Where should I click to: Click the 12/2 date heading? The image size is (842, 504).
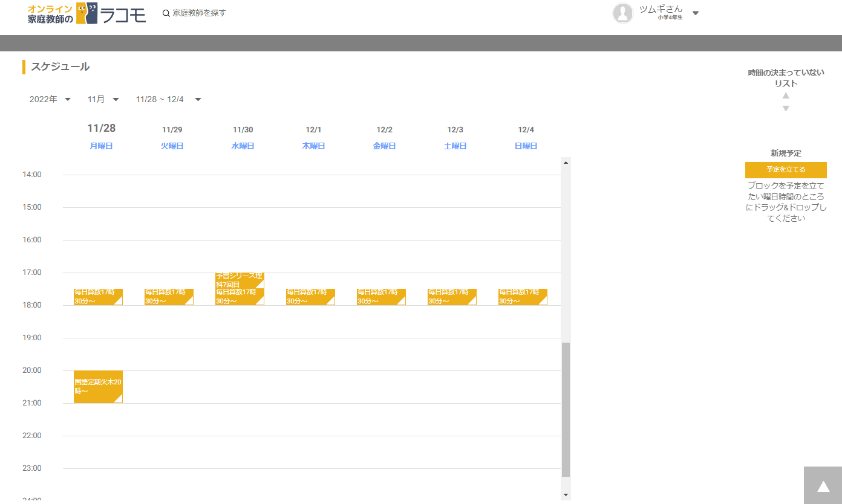384,130
